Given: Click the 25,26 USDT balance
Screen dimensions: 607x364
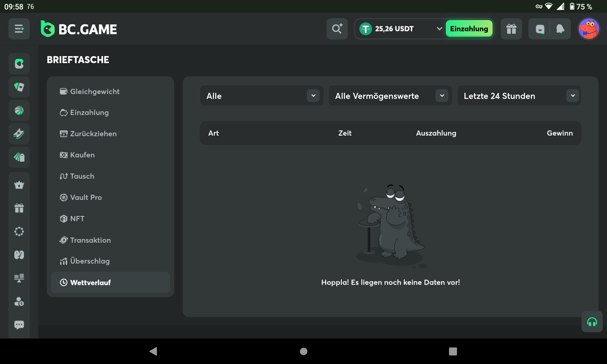Looking at the screenshot, I should click(394, 29).
